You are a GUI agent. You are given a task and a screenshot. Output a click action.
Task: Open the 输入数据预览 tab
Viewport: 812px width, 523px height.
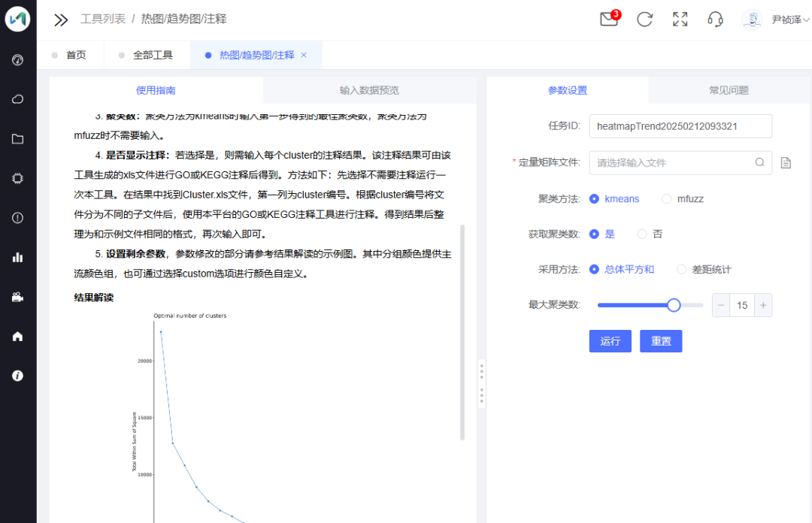[x=369, y=90]
